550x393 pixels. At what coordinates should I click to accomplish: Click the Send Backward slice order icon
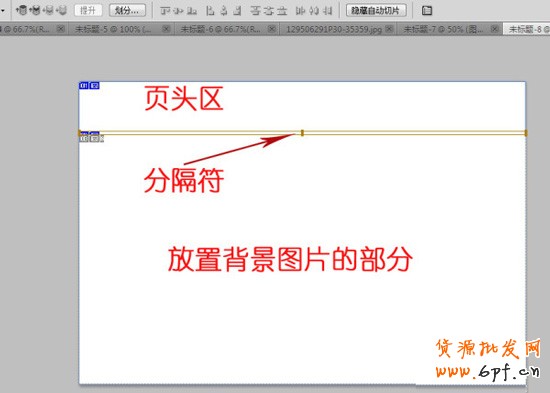(x=48, y=10)
